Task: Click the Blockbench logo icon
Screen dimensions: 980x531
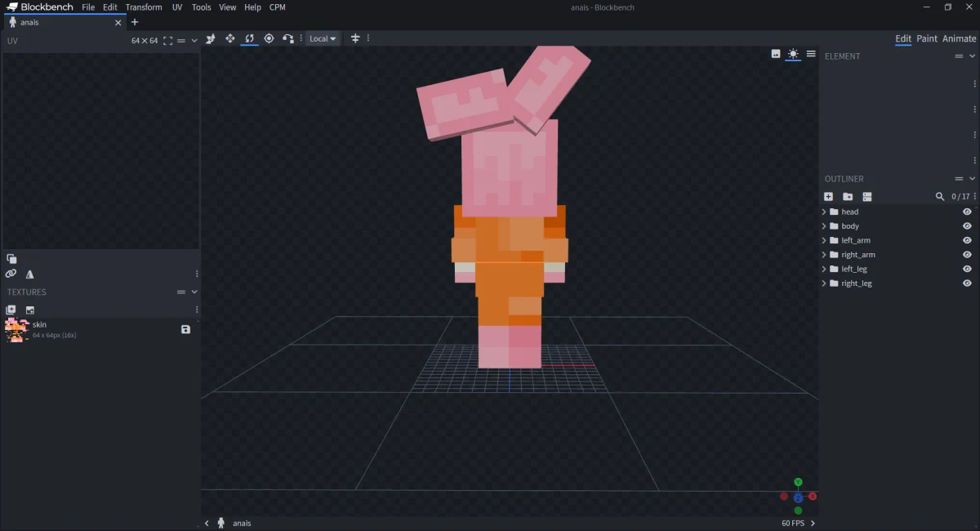Action: 12,7
